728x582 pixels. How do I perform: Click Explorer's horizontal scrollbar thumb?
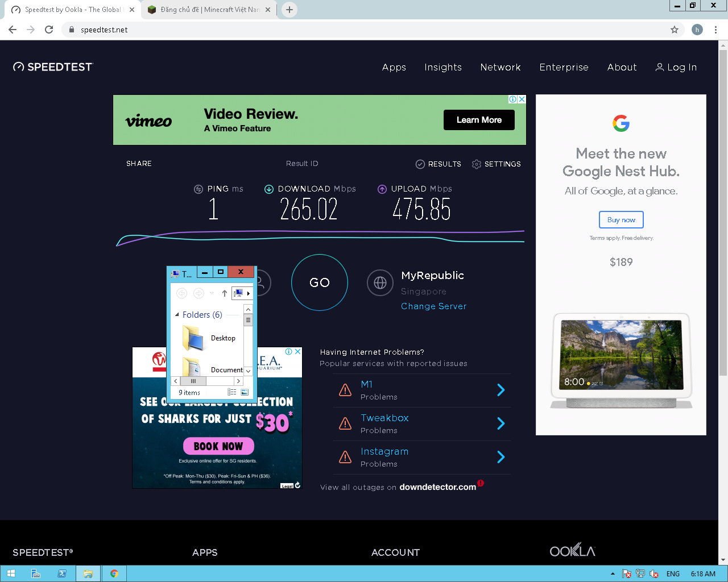coord(193,381)
